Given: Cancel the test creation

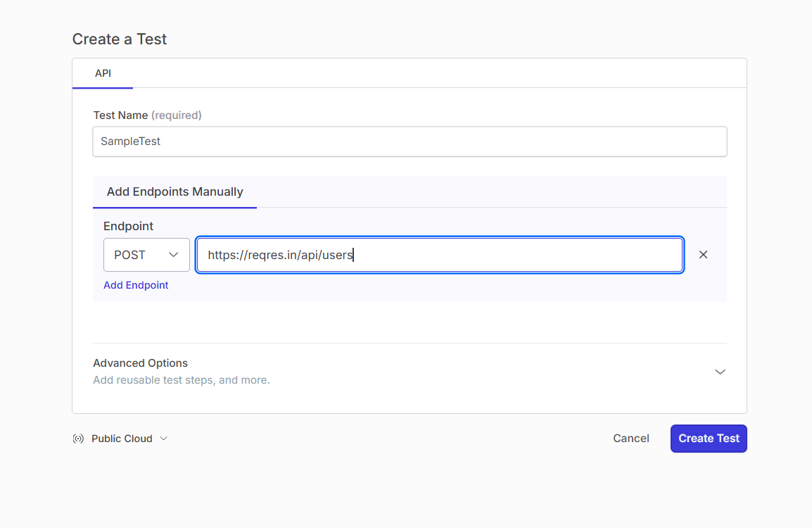Looking at the screenshot, I should click(630, 438).
